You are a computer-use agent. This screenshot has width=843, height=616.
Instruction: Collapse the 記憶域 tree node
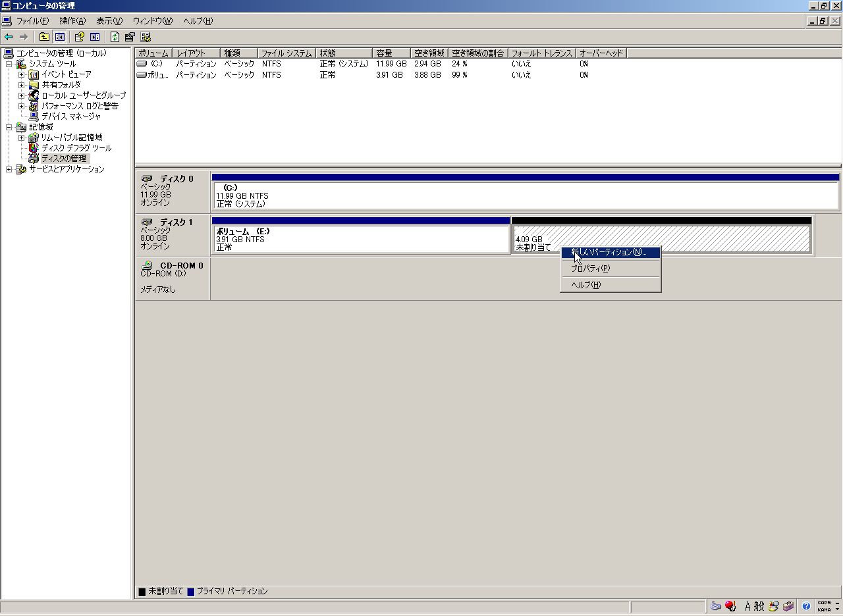pyautogui.click(x=9, y=127)
